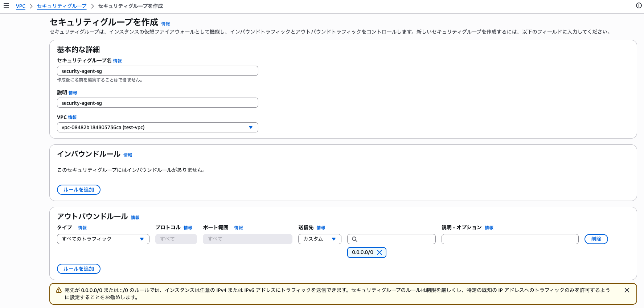Remove the 0.0.0.0/0 destination chip
The width and height of the screenshot is (644, 308).
point(380,252)
